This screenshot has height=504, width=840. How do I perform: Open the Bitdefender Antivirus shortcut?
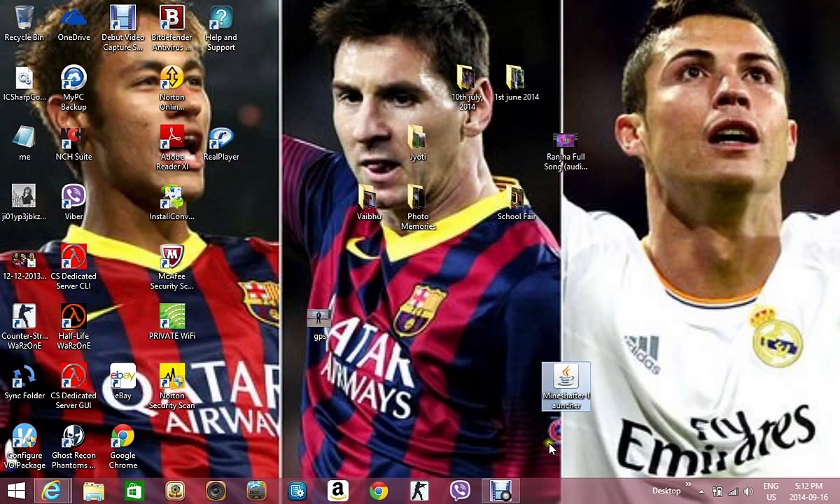pos(172,28)
